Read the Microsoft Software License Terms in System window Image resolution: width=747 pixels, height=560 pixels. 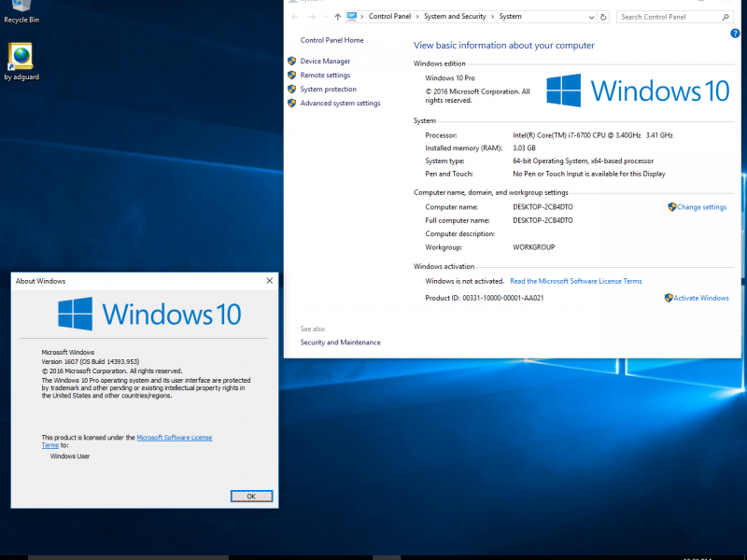576,281
